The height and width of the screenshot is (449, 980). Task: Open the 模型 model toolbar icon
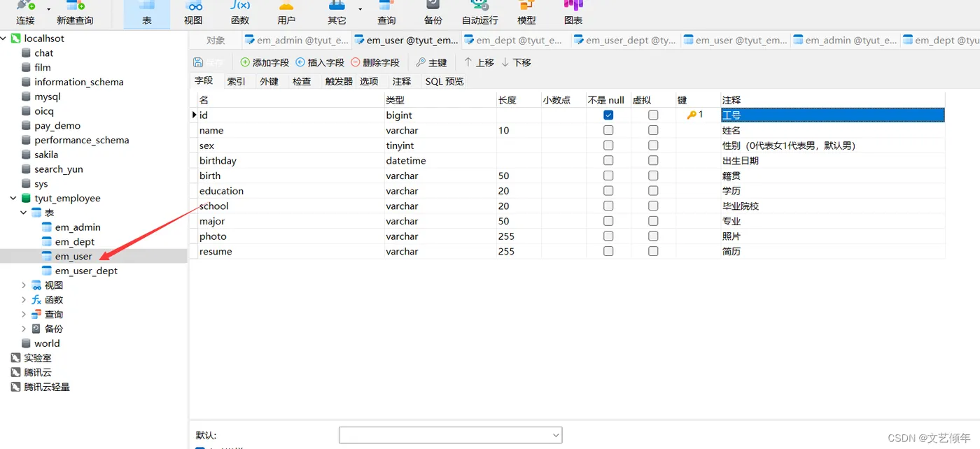pos(526,13)
